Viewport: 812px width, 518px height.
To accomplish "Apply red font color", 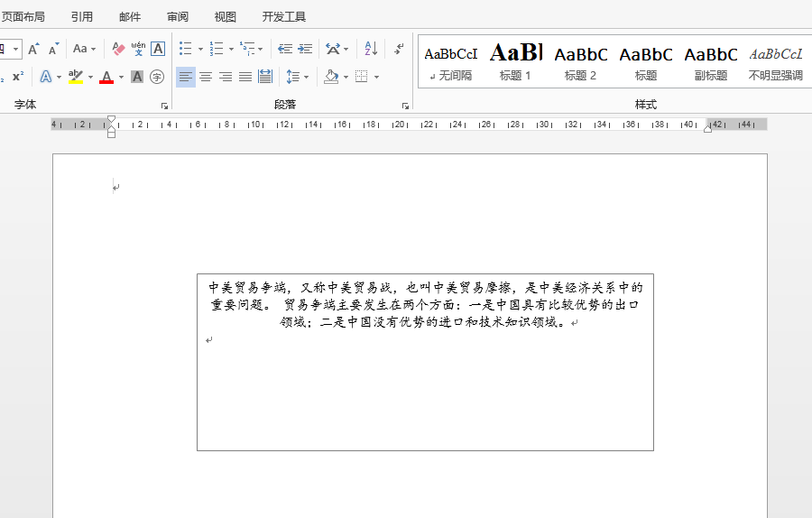I will 106,77.
